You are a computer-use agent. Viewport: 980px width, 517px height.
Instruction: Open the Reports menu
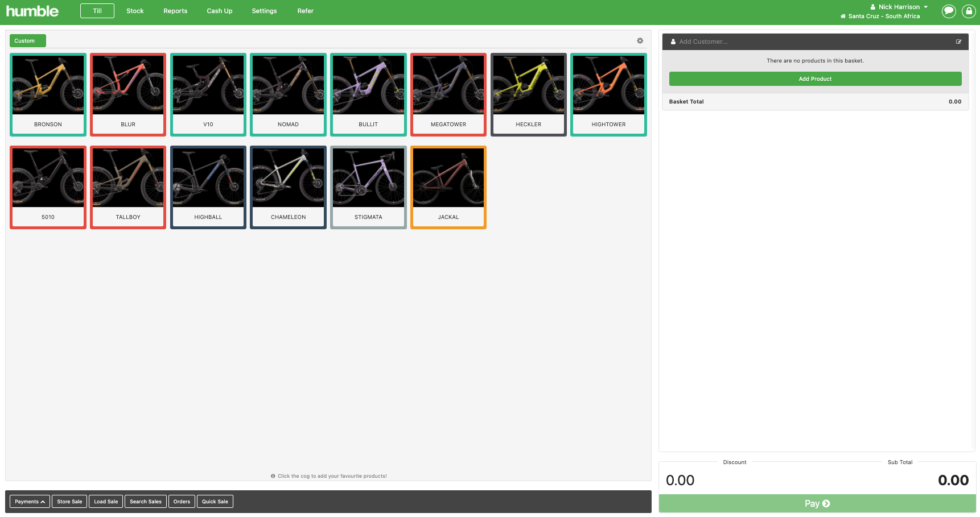pyautogui.click(x=175, y=11)
